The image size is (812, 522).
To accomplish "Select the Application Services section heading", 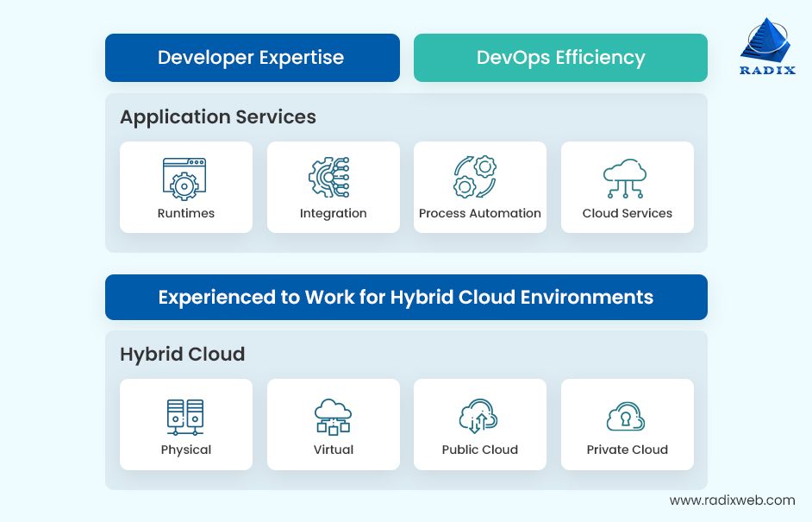I will click(x=218, y=117).
